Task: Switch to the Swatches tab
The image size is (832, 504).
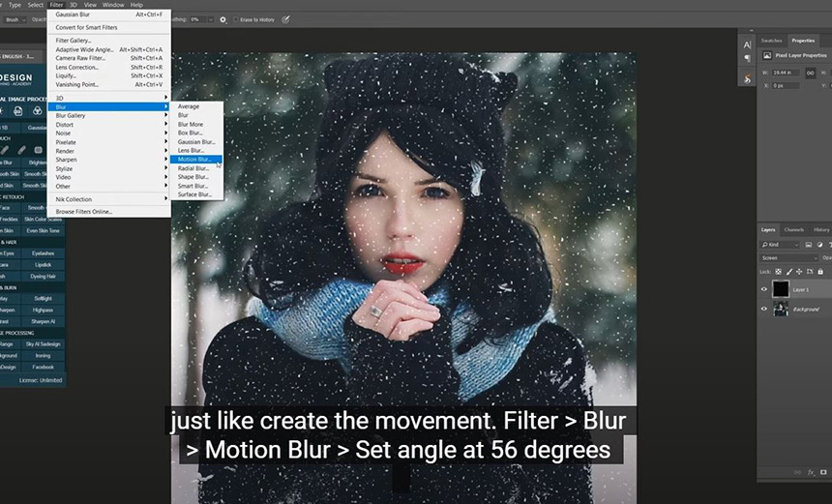Action: pos(772,41)
